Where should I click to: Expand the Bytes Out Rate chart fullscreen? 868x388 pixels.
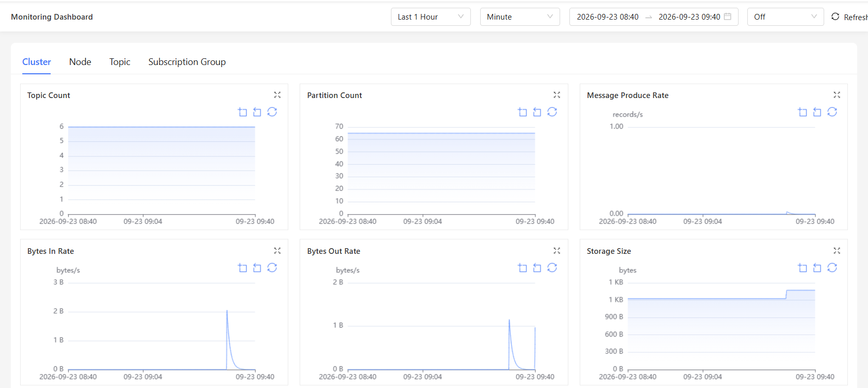[x=557, y=251]
